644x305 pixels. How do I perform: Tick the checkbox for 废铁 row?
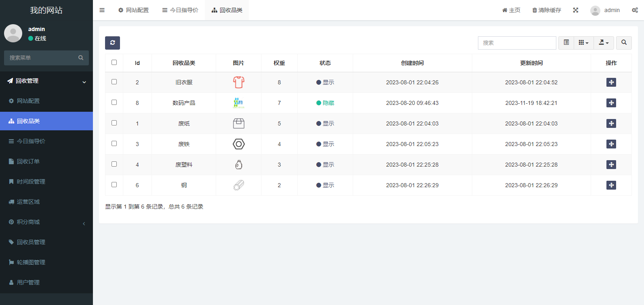(114, 144)
